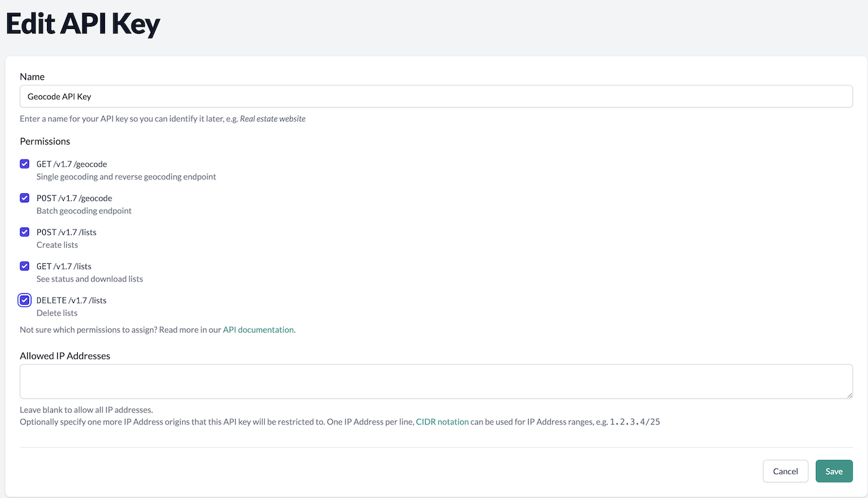Click the 'Batch geocoding endpoint' description text
Viewport: 868px width, 498px height.
(84, 211)
